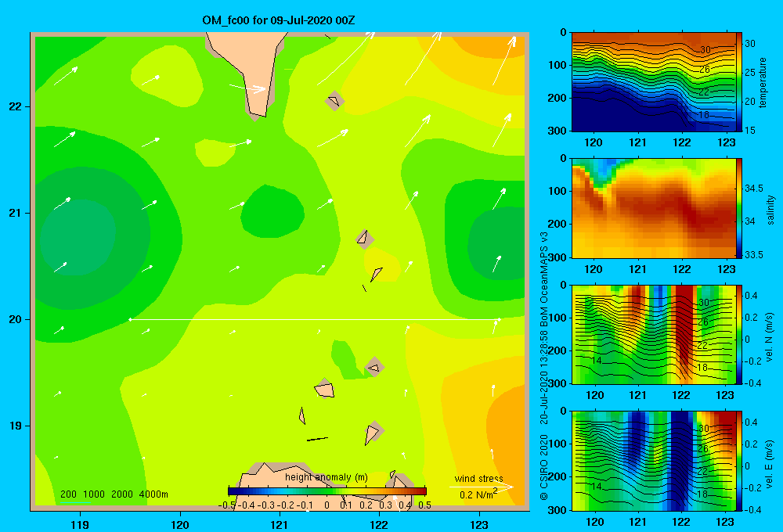Click the "2000" depth contour legend entry
The height and width of the screenshot is (532, 783).
[122, 494]
